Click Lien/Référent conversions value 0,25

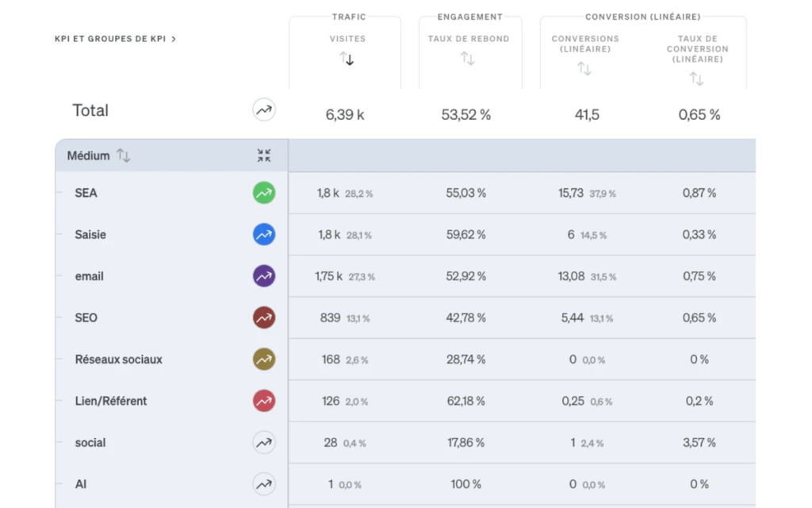click(x=573, y=401)
